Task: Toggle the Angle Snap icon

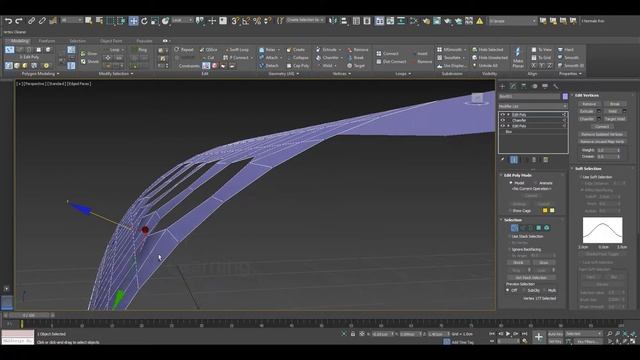Action: pos(246,21)
